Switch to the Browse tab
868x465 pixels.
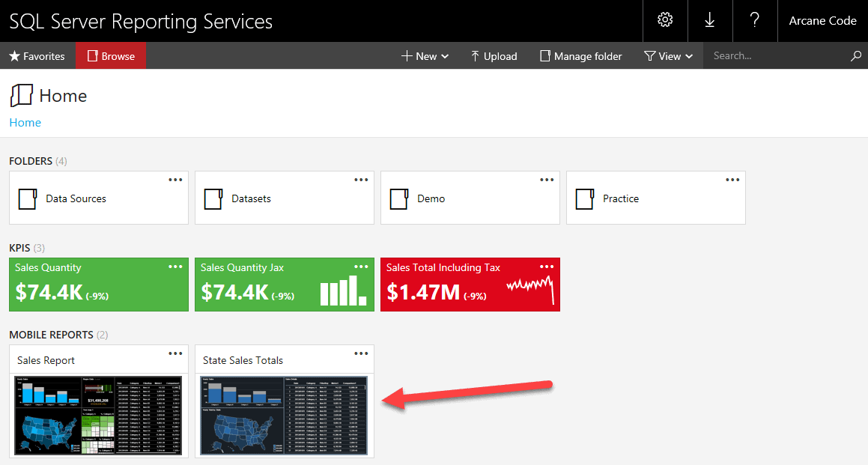click(111, 56)
